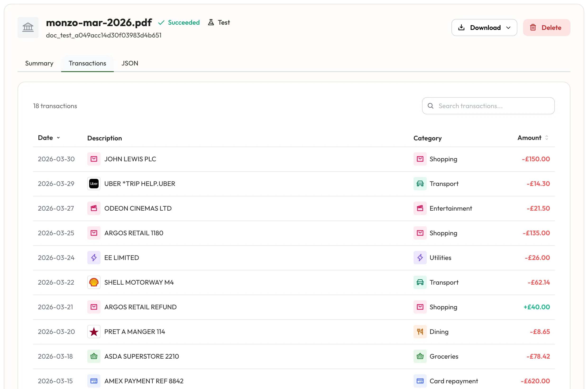Sort by the Date column header

point(49,138)
